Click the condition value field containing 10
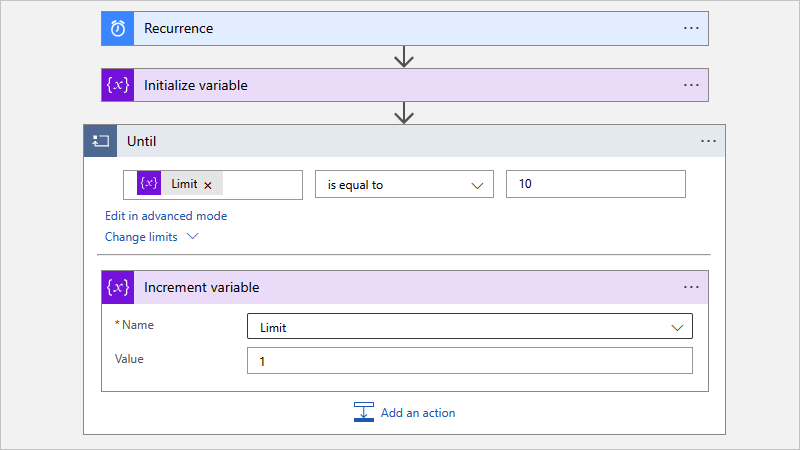Viewport: 800px width, 450px height. click(595, 185)
